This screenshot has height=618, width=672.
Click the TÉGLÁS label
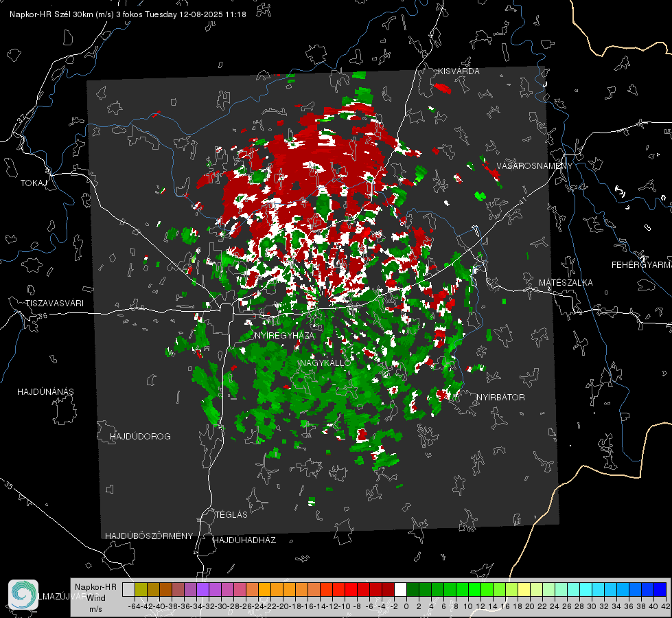point(231,515)
